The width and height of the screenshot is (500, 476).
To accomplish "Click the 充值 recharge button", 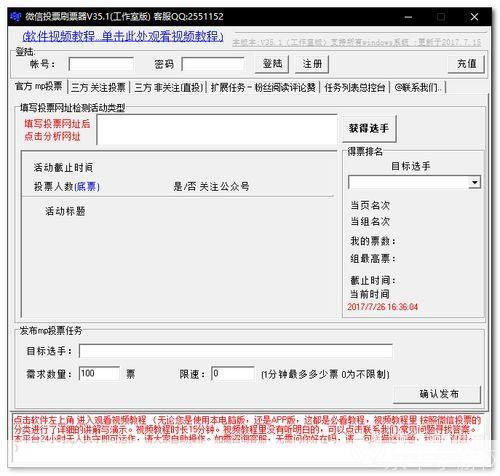I will (x=466, y=63).
